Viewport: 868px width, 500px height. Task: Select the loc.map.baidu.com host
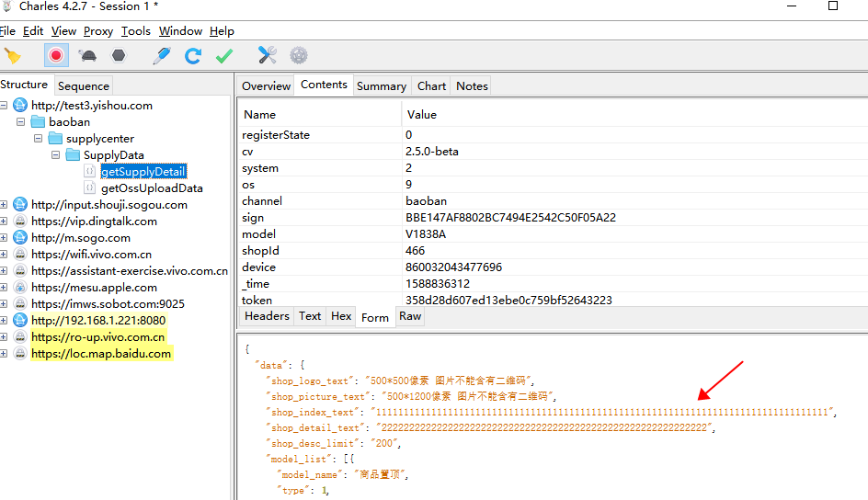pos(101,354)
